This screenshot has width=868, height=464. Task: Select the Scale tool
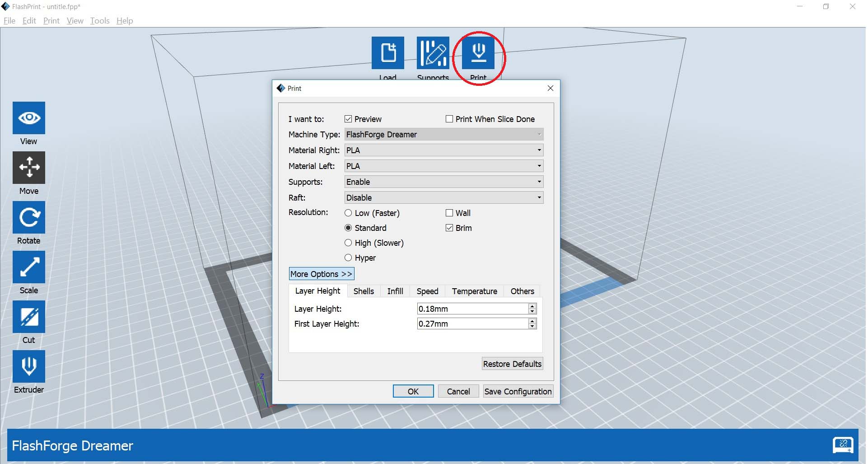(29, 267)
